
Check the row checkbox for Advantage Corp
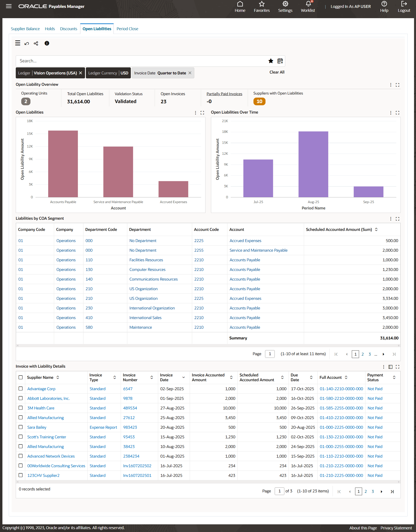point(21,388)
